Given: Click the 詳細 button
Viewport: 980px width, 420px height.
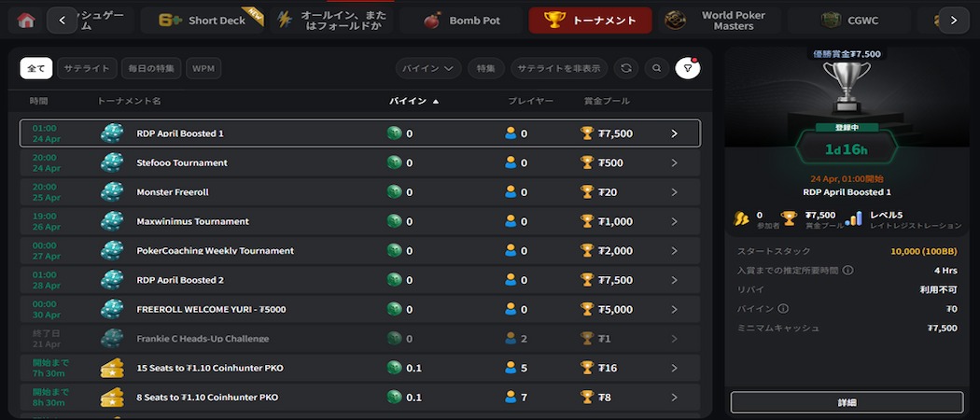Looking at the screenshot, I should 847,402.
